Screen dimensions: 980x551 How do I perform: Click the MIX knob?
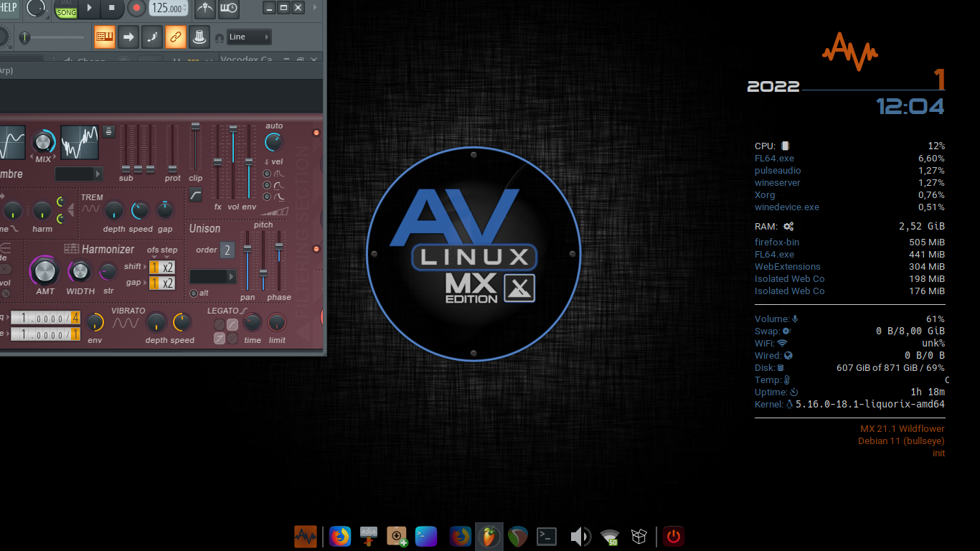coord(43,141)
